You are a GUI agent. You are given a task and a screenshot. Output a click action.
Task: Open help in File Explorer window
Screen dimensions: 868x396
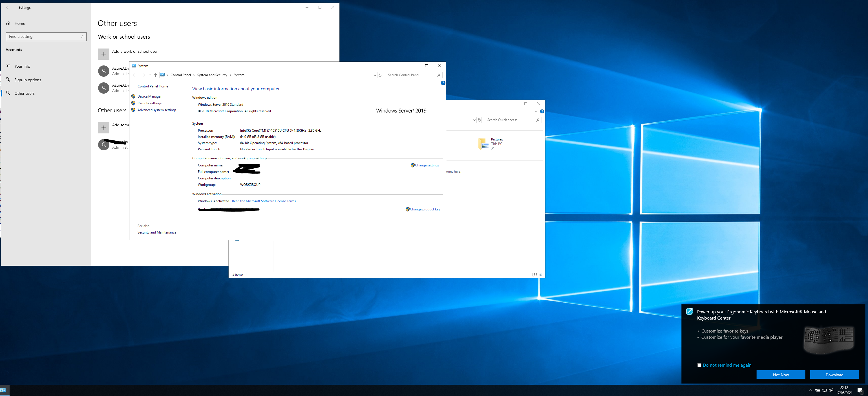click(542, 112)
